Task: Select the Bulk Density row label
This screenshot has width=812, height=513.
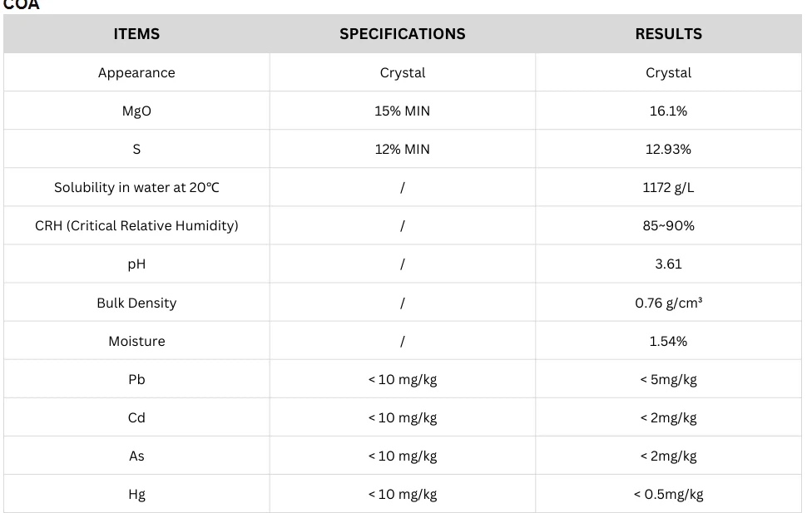Action: point(136,303)
